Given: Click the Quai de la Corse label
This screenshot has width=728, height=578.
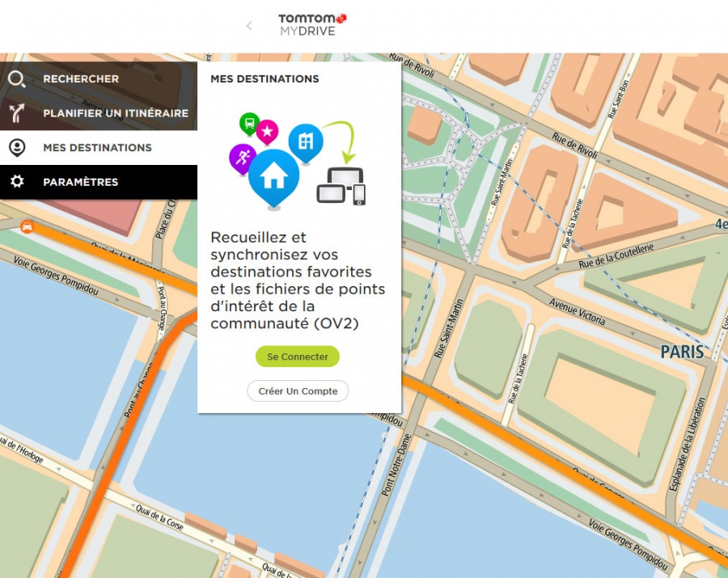Looking at the screenshot, I should [159, 517].
